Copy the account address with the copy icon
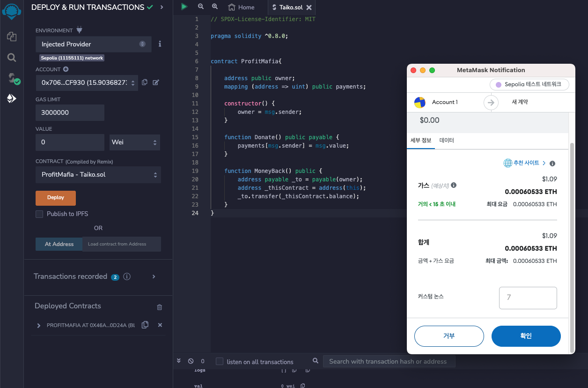The width and height of the screenshot is (588, 388). point(145,82)
